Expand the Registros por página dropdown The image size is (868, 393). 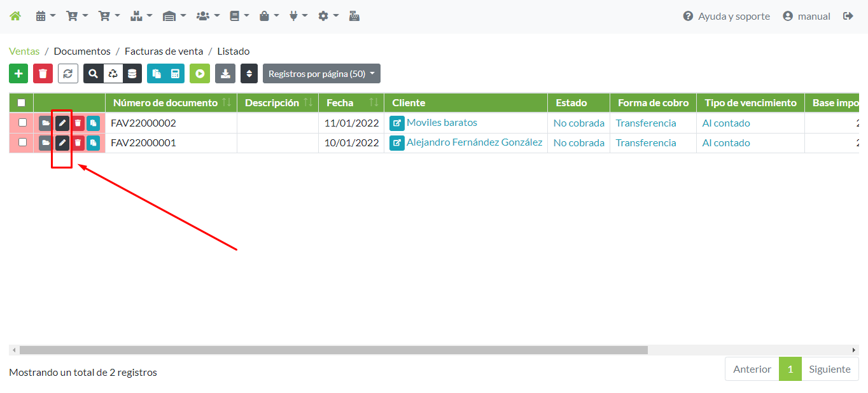click(321, 74)
